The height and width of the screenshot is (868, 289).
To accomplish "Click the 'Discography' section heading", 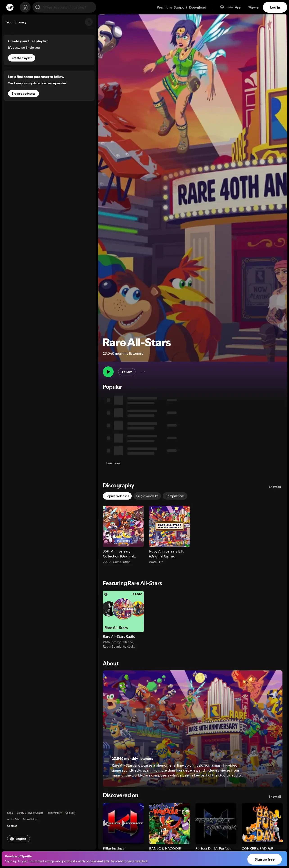I will [x=118, y=486].
